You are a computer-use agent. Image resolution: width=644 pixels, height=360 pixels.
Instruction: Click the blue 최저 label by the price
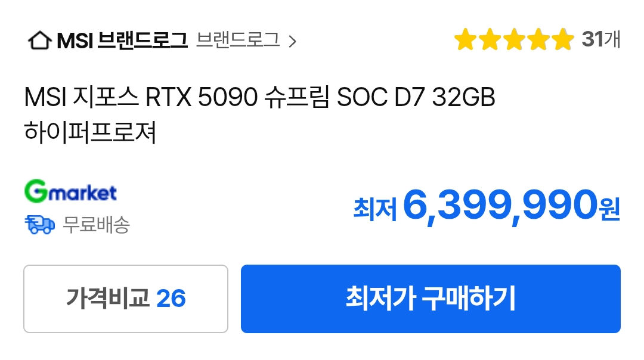click(375, 209)
